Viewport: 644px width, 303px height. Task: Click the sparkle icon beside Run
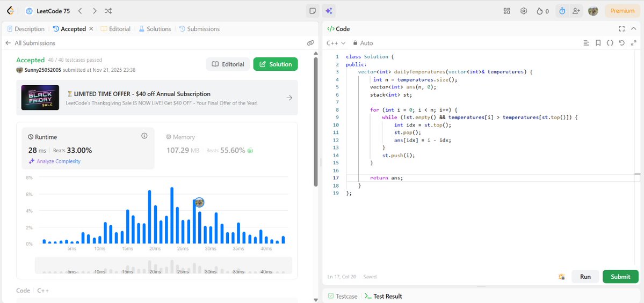tap(561, 277)
